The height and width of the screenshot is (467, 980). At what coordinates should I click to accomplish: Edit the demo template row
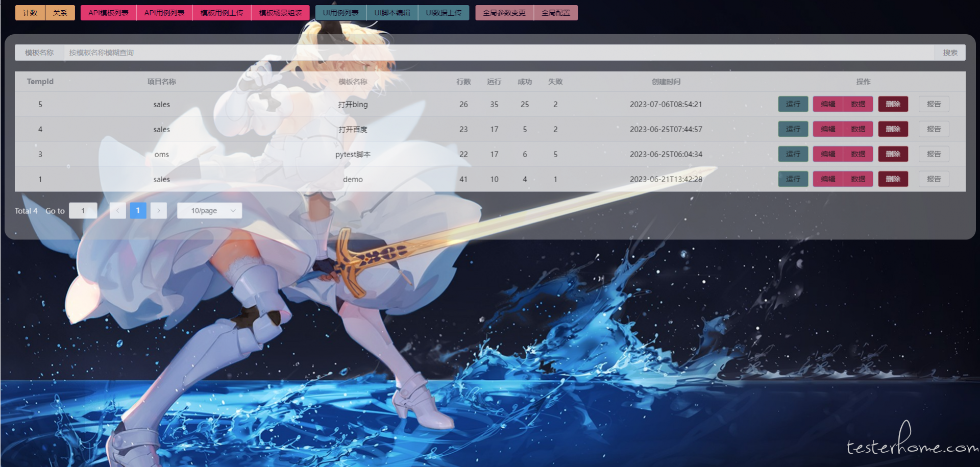tap(828, 179)
